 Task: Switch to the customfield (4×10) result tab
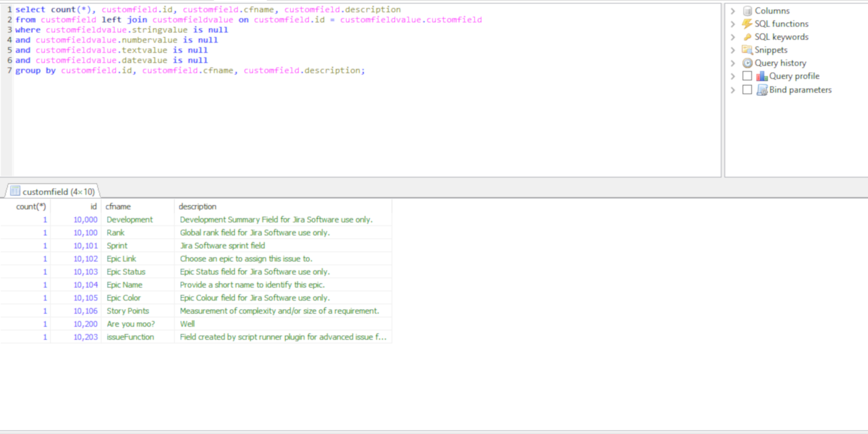[58, 192]
